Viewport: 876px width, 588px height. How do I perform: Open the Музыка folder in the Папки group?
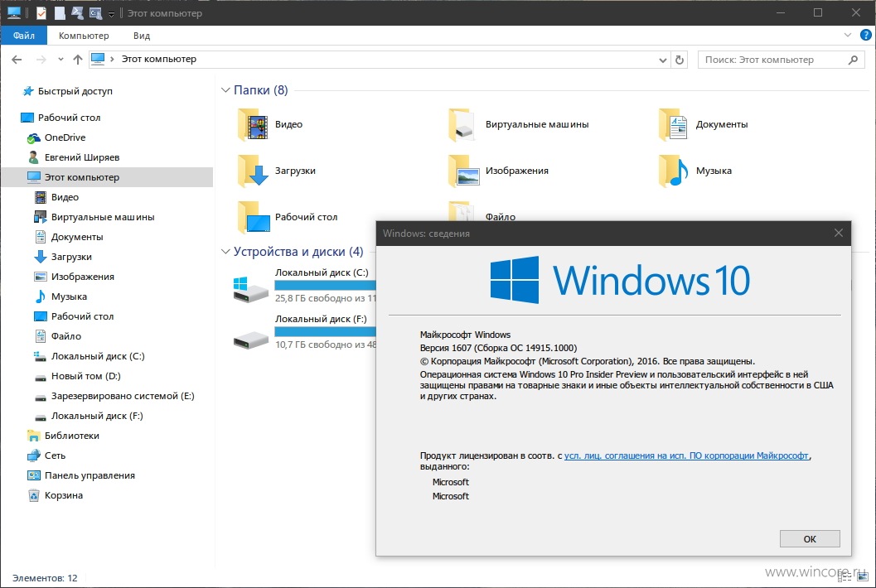click(x=695, y=171)
